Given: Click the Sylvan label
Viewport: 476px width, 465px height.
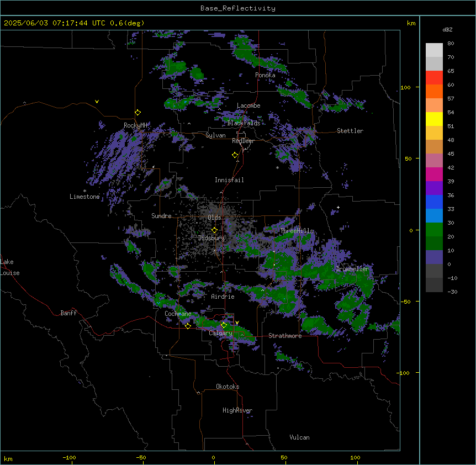Looking at the screenshot, I should 215,135.
